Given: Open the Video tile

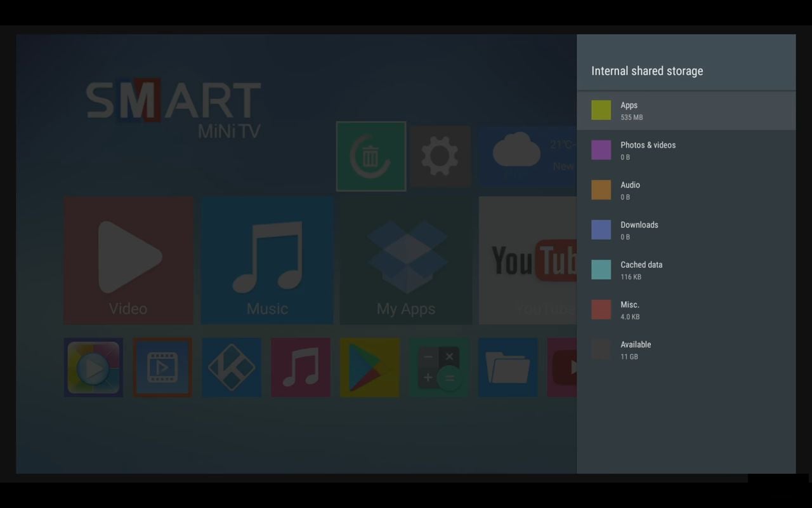Looking at the screenshot, I should tap(128, 260).
